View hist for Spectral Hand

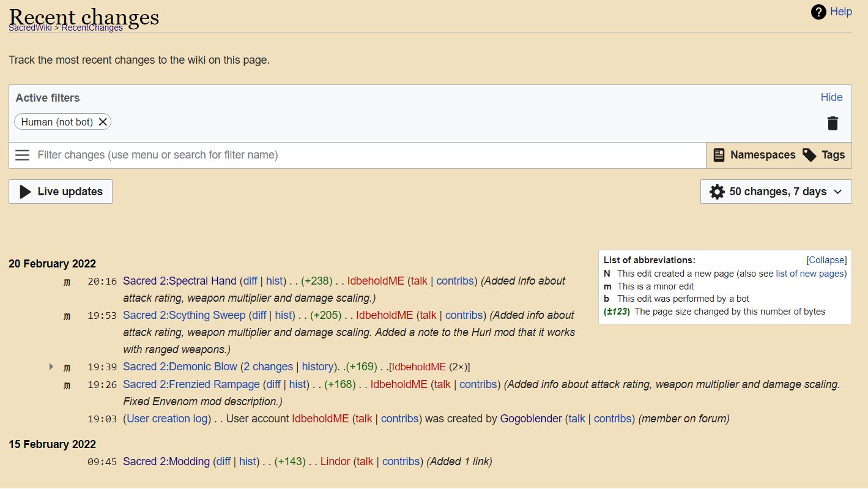point(275,281)
